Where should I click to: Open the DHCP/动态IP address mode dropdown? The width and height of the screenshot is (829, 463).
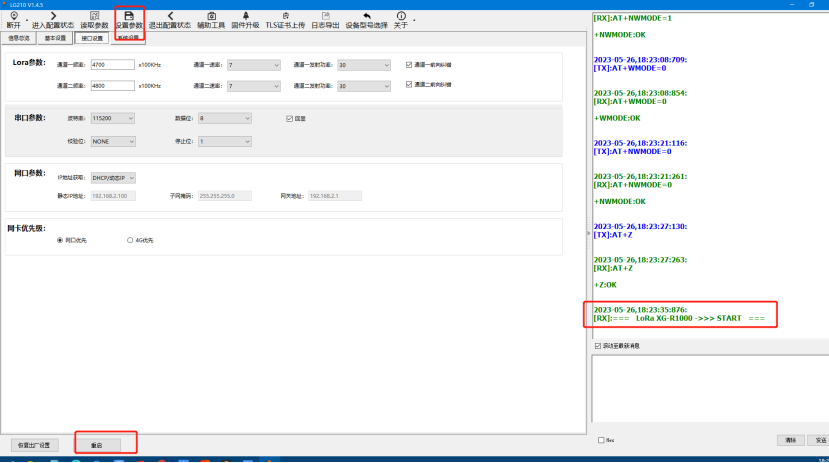112,177
